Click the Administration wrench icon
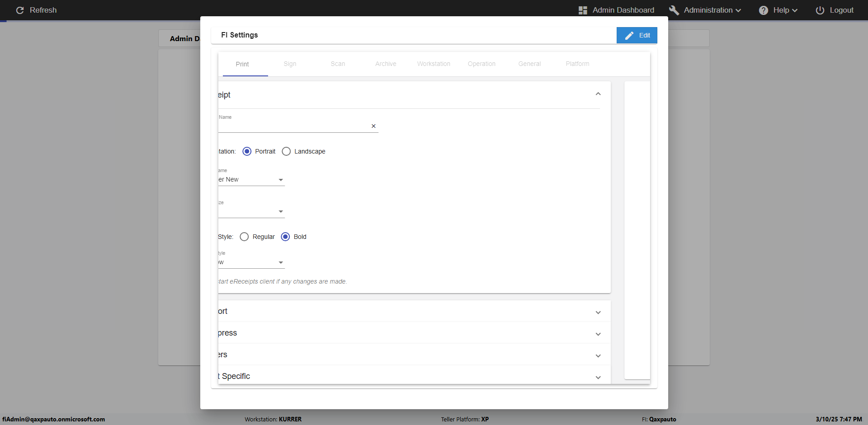Image resolution: width=868 pixels, height=425 pixels. [674, 10]
